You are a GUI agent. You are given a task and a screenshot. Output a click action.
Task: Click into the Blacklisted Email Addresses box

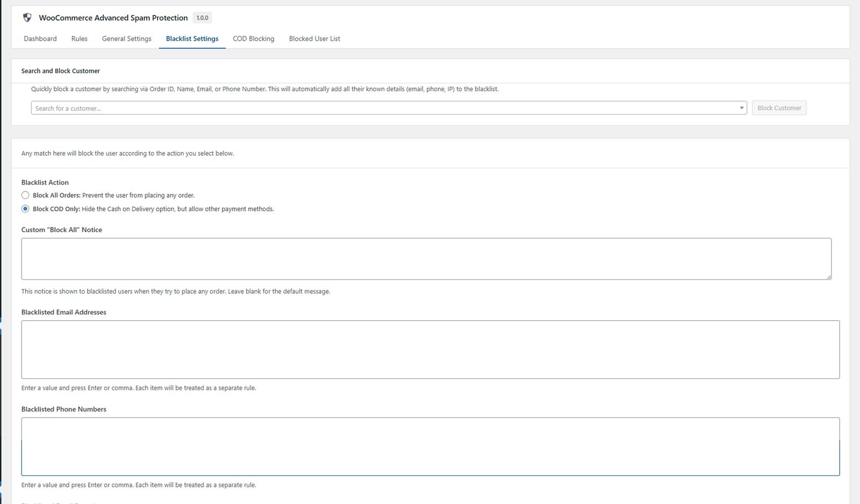point(430,349)
